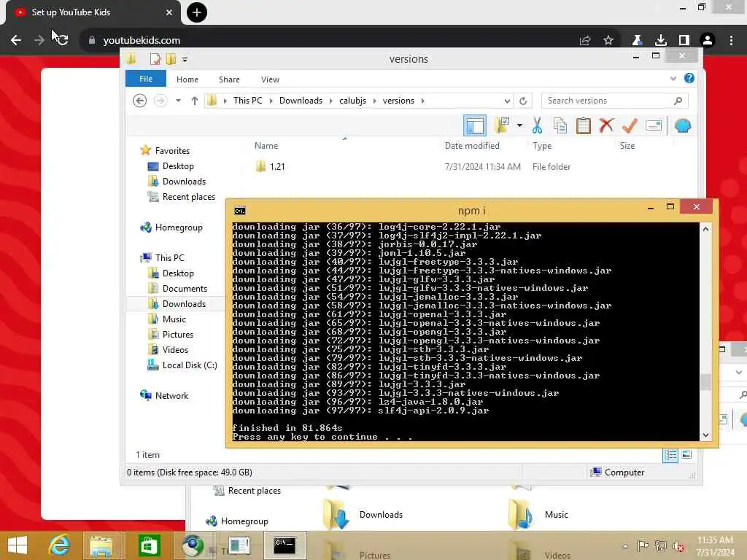Switch to the Home ribbon tab
Image resolution: width=747 pixels, height=560 pixels.
[x=187, y=79]
